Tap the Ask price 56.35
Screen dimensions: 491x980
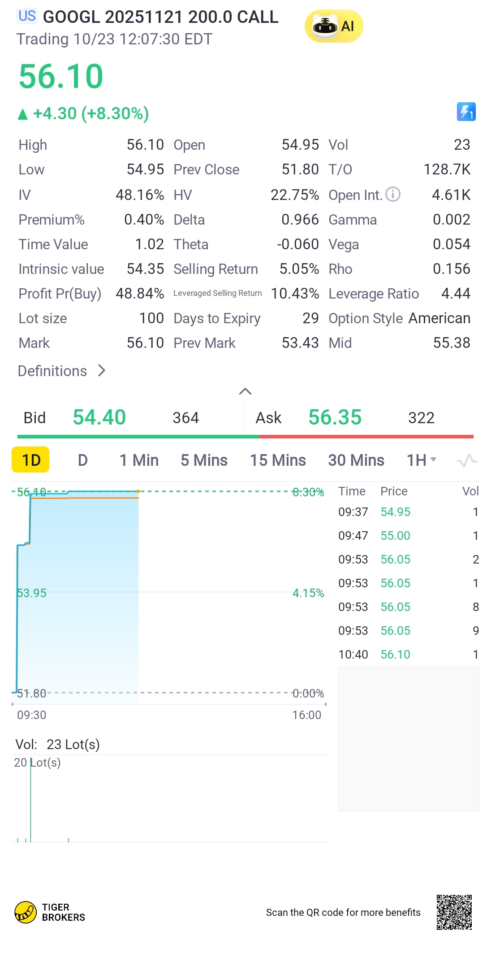click(x=335, y=417)
